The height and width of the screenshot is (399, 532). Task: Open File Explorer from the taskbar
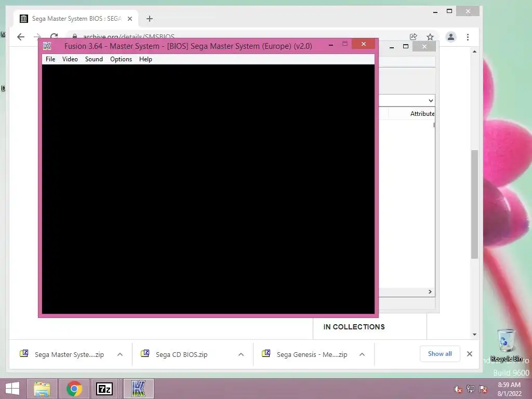pyautogui.click(x=42, y=389)
